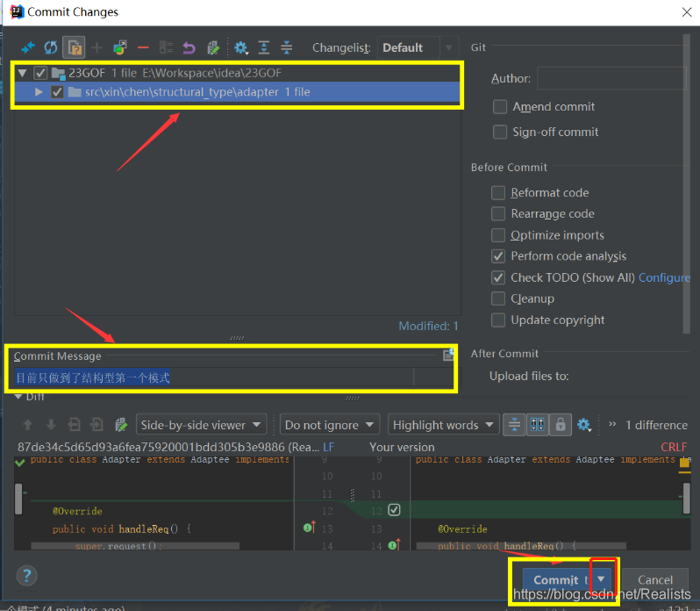The image size is (700, 611).
Task: Toggle line 12 include-change checkbox in diff
Action: coord(394,510)
